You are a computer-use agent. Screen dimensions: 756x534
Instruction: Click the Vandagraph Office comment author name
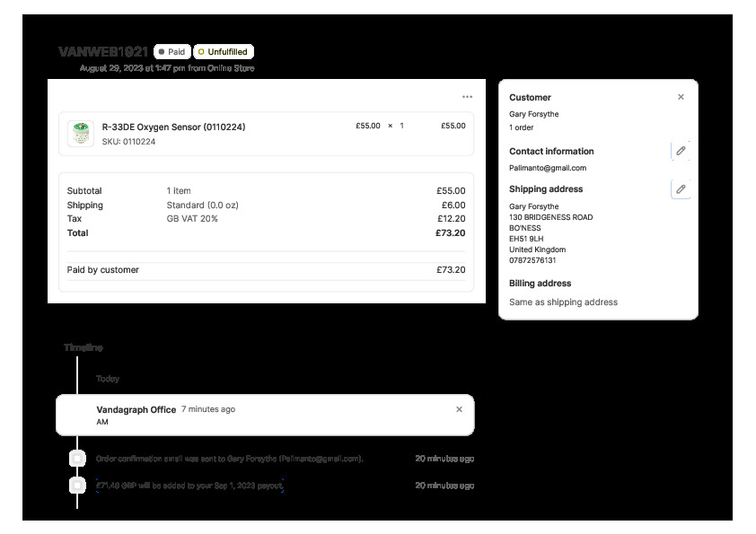136,409
